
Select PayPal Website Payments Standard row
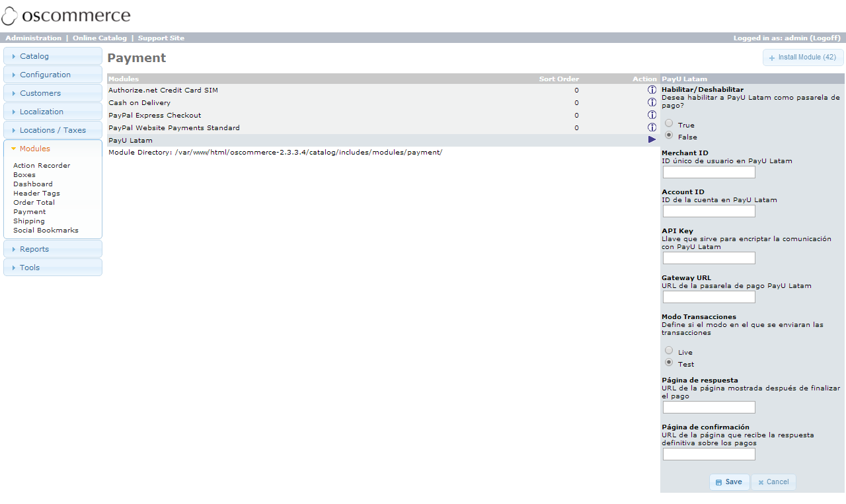tap(383, 127)
